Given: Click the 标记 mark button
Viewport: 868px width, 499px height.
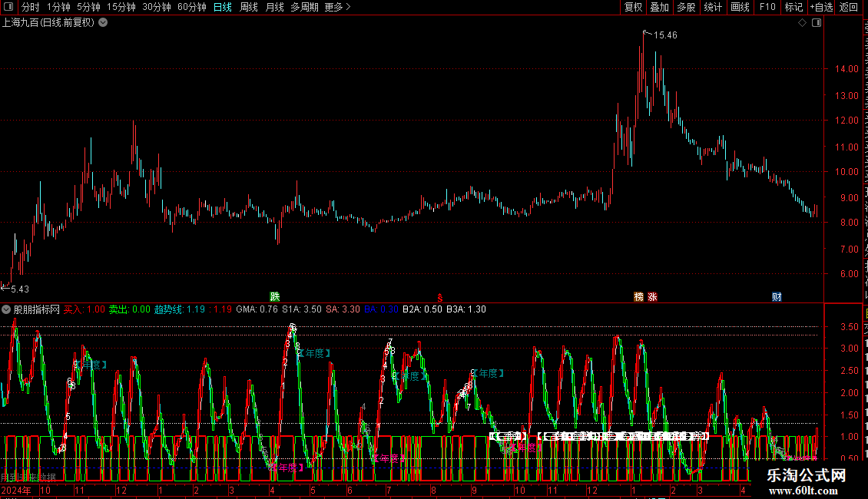Looking at the screenshot, I should pyautogui.click(x=793, y=7).
